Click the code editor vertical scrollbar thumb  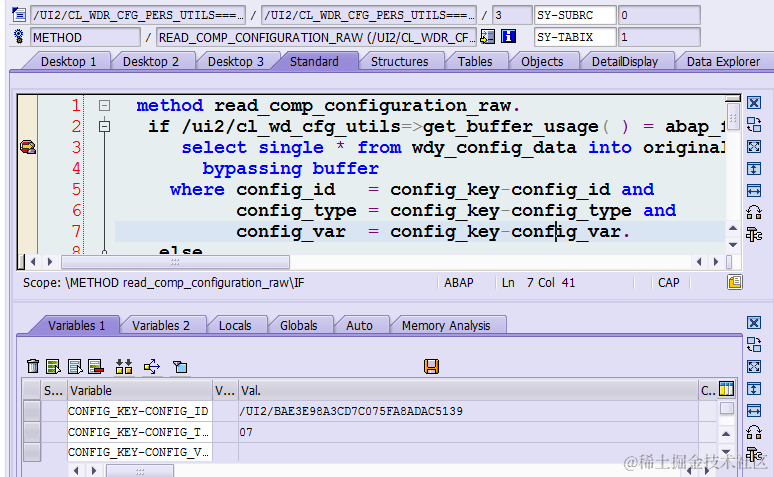pyautogui.click(x=733, y=118)
